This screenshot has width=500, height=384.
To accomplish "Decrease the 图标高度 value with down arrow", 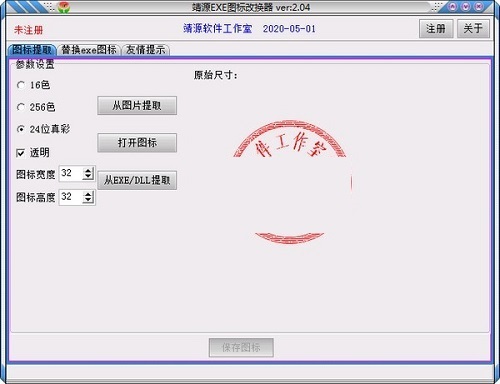I will coord(88,200).
